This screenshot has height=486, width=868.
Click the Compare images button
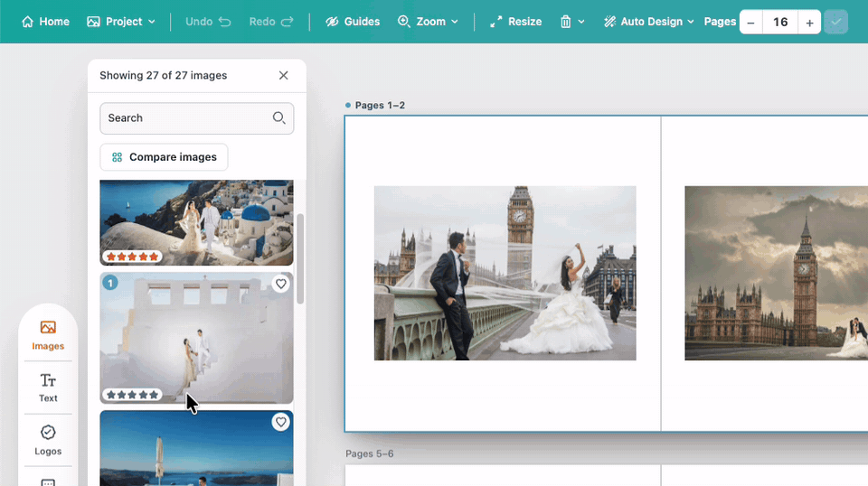164,157
